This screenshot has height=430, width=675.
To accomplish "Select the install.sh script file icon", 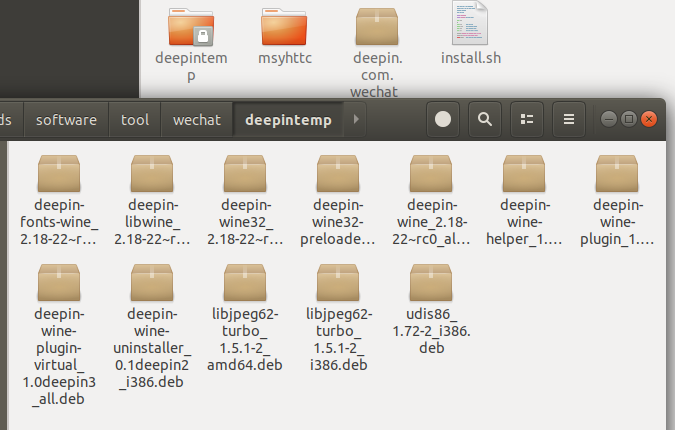I will (x=470, y=22).
